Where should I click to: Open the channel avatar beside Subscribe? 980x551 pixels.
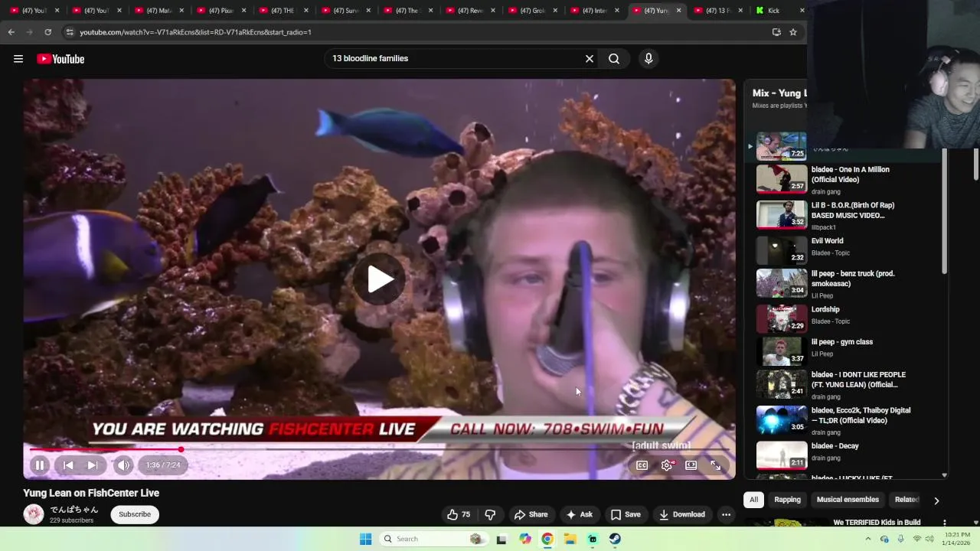pos(34,514)
